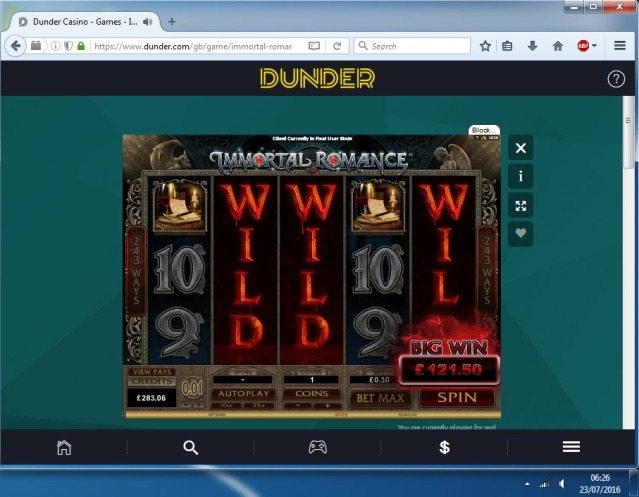
Task: Open games via the gamepad icon
Action: pos(317,447)
